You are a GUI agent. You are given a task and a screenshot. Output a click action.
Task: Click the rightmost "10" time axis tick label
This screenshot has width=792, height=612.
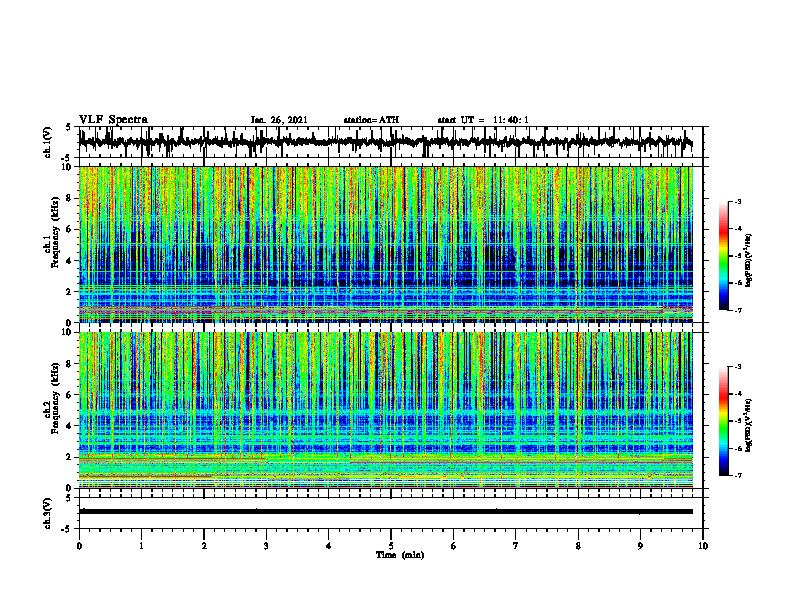(703, 546)
